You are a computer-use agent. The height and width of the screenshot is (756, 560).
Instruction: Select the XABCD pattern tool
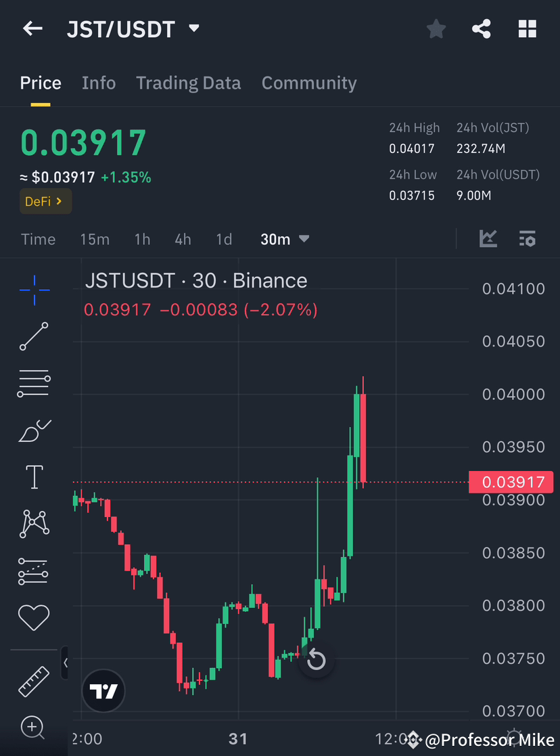click(34, 523)
